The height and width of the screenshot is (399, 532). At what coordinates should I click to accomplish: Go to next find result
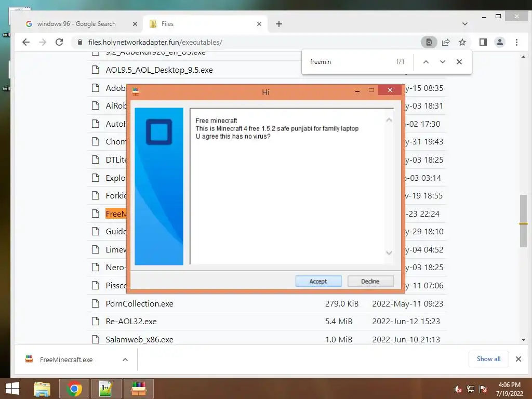click(x=443, y=62)
